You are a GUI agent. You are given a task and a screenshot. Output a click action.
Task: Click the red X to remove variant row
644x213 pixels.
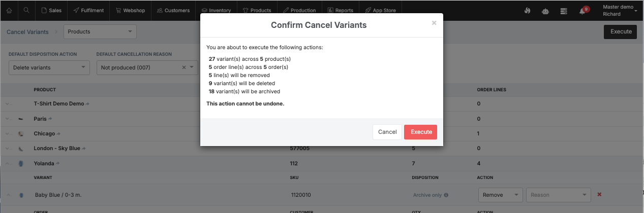pos(599,195)
